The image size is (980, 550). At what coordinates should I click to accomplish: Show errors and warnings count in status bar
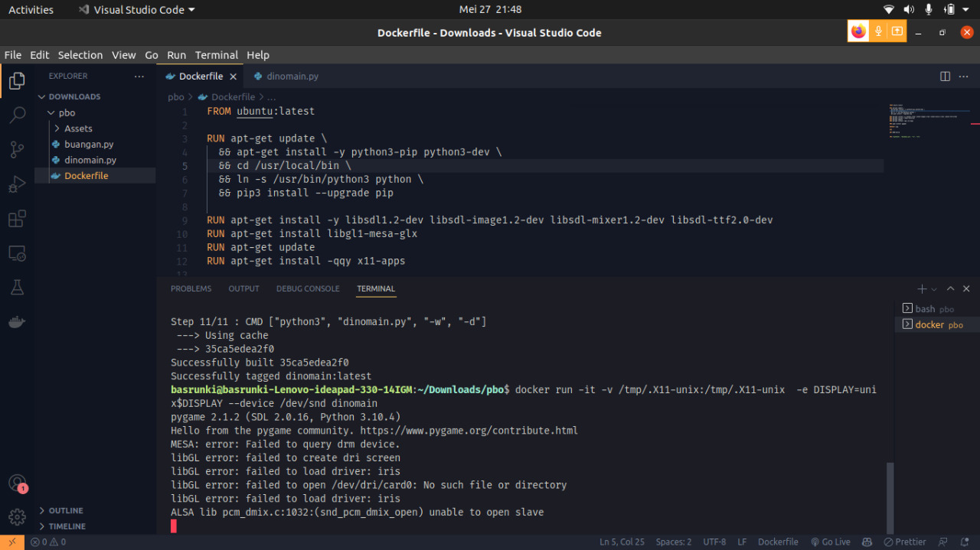tap(48, 542)
